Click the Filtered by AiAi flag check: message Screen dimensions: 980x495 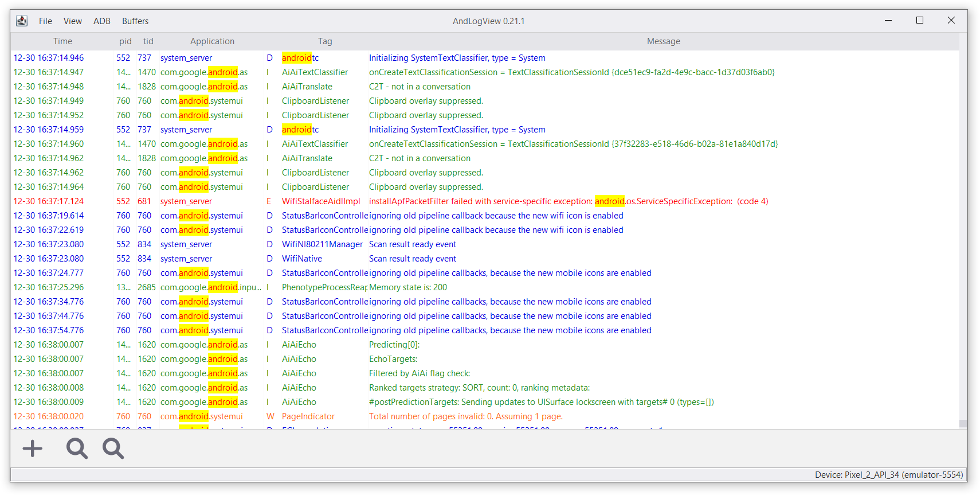click(x=420, y=373)
